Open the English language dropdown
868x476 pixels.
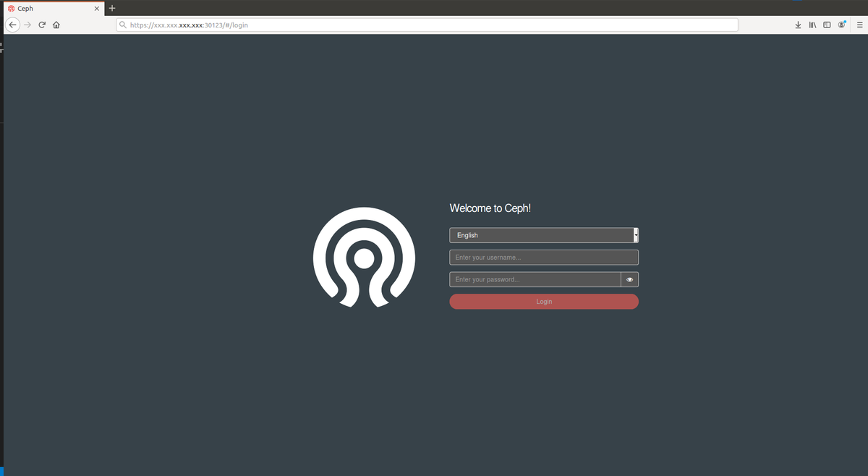(x=544, y=235)
